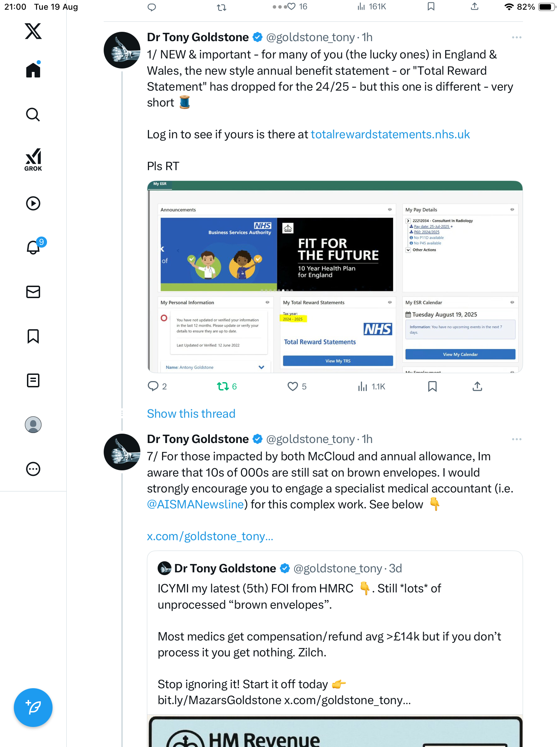The image size is (560, 747).
Task: Open the Messages envelope icon
Action: 33,292
